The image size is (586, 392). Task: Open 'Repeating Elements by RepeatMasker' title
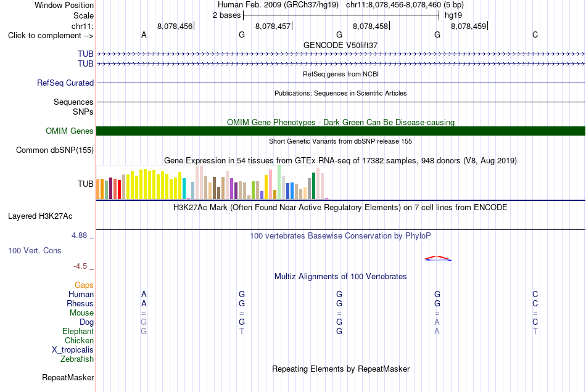tap(340, 369)
